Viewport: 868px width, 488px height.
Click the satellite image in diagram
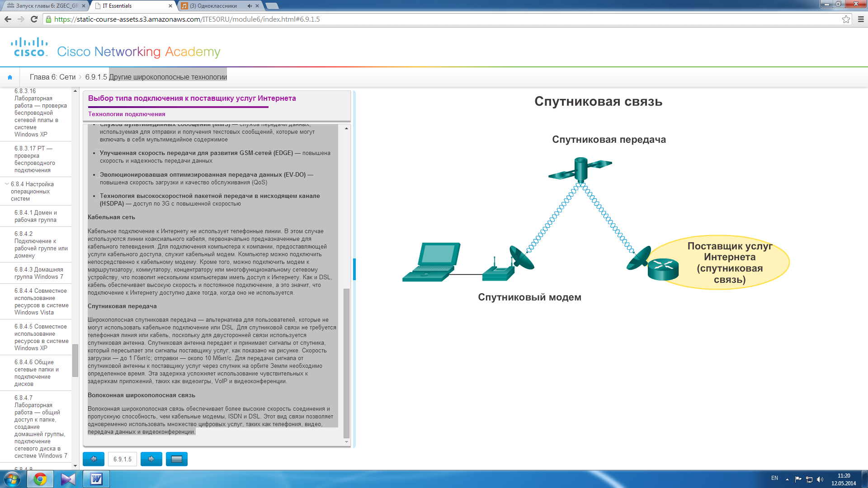point(580,169)
